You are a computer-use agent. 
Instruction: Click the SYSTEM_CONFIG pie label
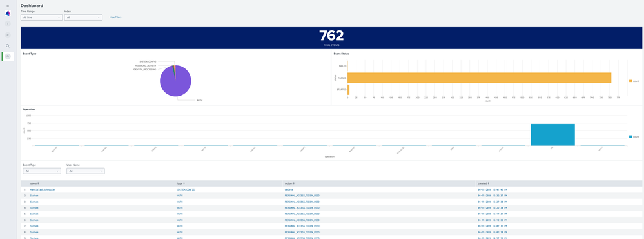[x=148, y=61]
